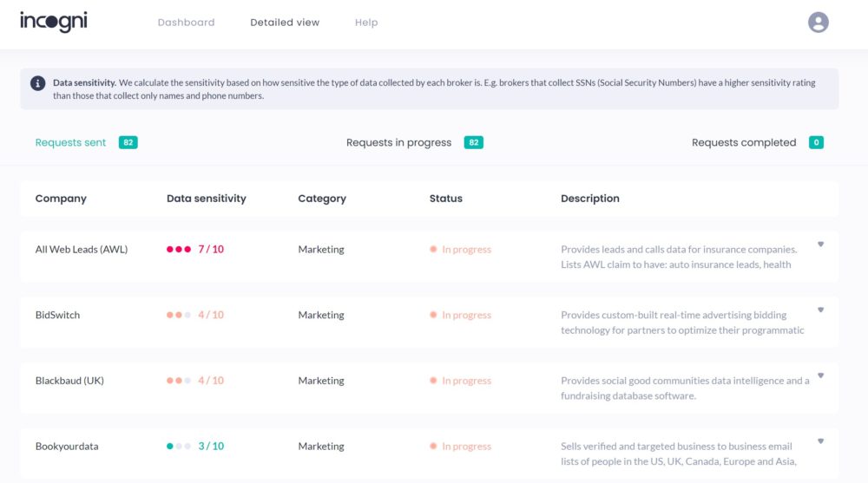Expand the Blackbaud (UK) row details
The image size is (868, 483).
pos(820,375)
